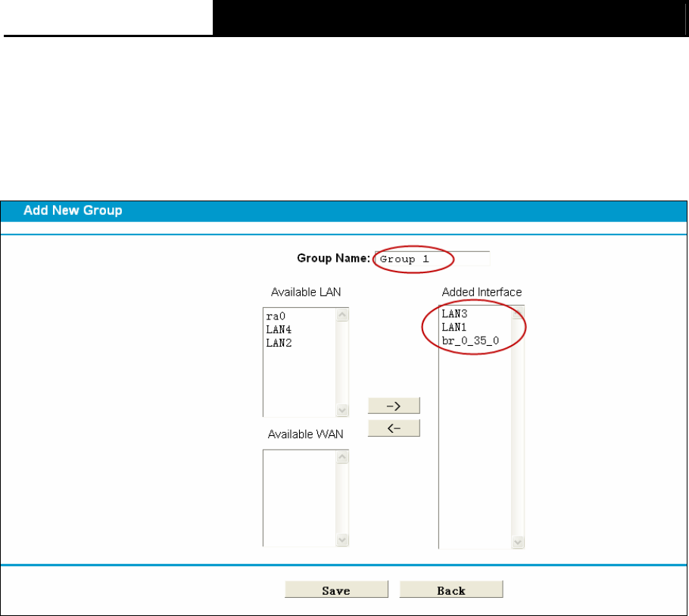689x616 pixels.
Task: Click the -> add interface button
Action: (394, 406)
